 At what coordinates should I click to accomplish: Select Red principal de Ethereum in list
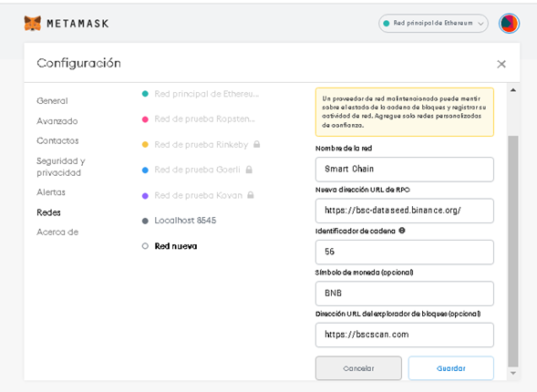(x=207, y=94)
